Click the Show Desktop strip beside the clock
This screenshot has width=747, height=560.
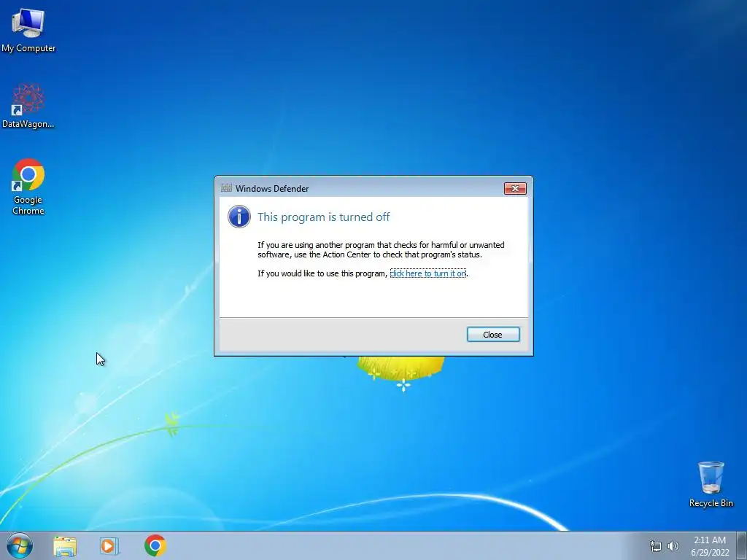742,545
